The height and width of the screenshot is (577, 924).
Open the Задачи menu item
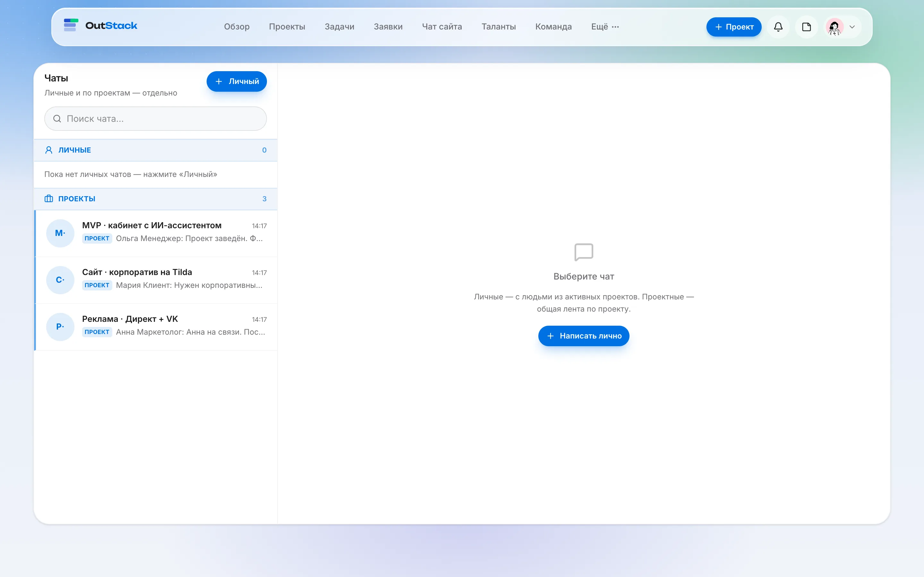click(x=339, y=27)
